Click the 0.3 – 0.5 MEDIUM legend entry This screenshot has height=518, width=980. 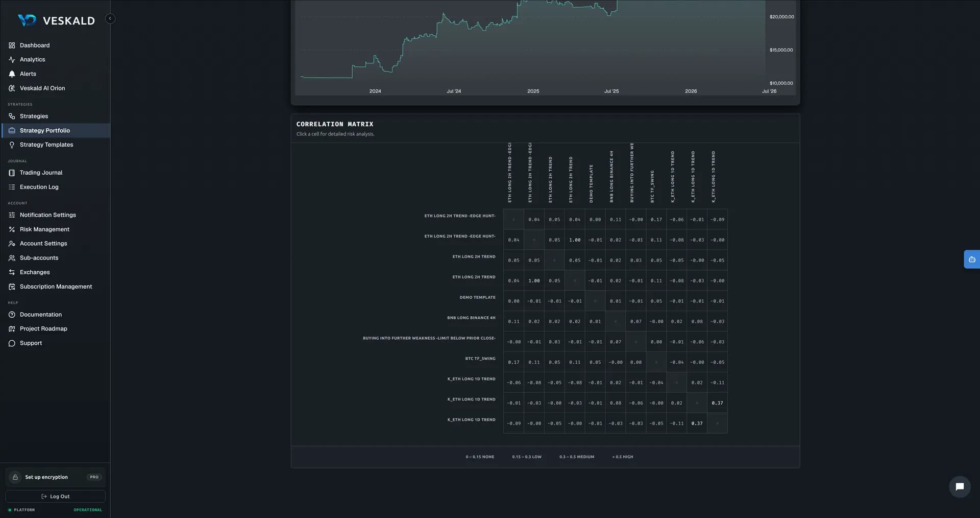click(x=577, y=457)
